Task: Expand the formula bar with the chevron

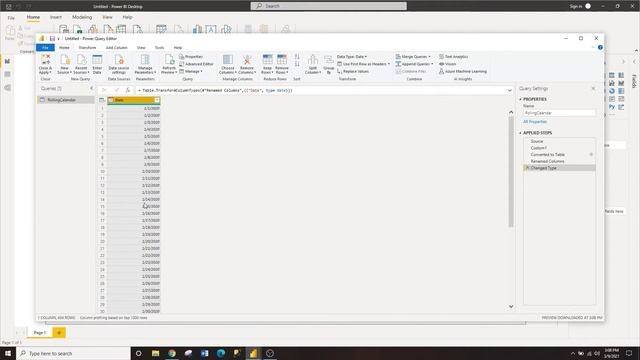Action: tap(509, 90)
